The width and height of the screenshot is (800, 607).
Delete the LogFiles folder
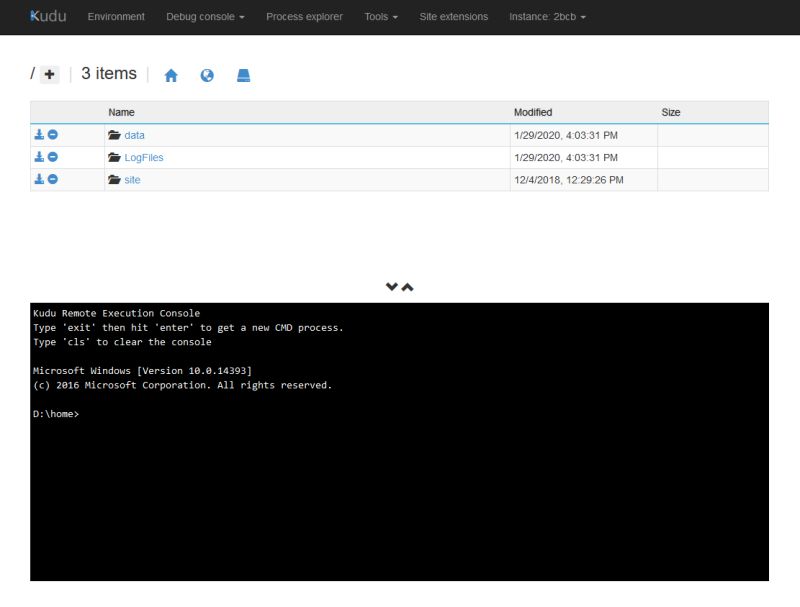(x=53, y=157)
